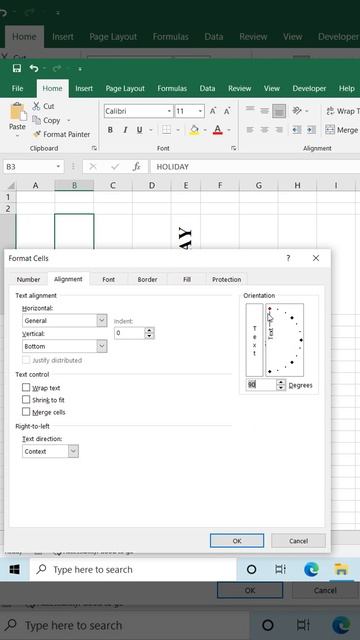Toggle Underline formatting
360x640 pixels.
139,130
